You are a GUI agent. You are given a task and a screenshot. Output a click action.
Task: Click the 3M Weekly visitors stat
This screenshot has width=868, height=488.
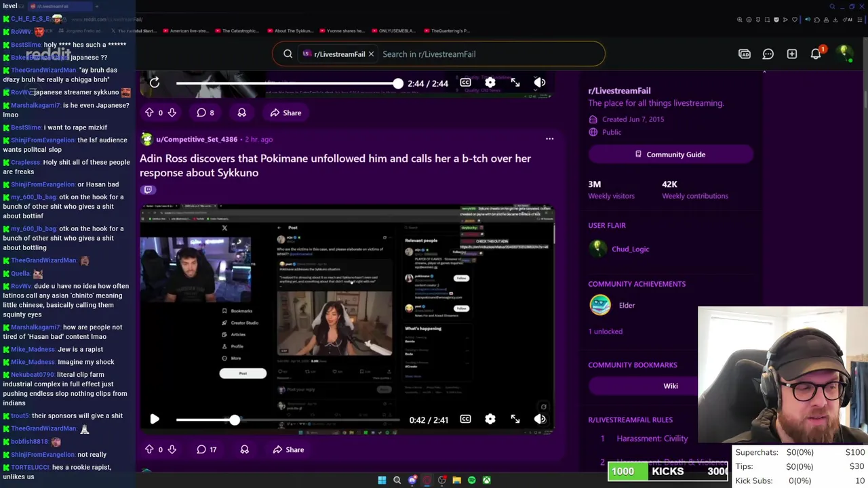coord(611,190)
